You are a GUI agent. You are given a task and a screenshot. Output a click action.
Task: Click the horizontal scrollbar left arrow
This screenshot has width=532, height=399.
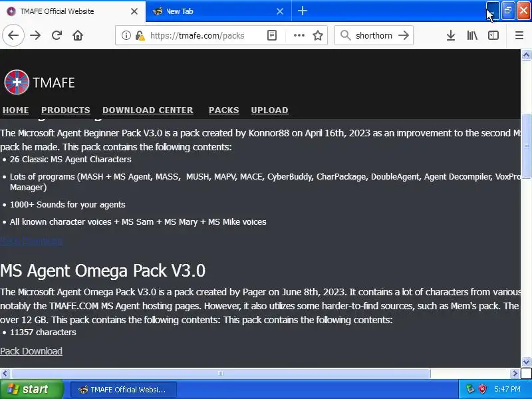[x=5, y=374]
